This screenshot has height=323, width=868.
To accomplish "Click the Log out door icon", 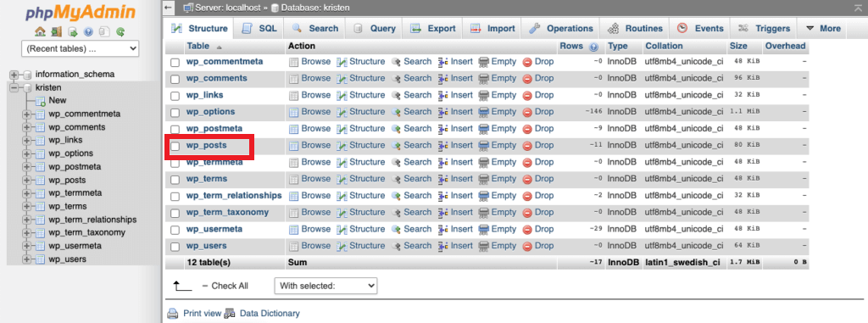I will tap(56, 31).
